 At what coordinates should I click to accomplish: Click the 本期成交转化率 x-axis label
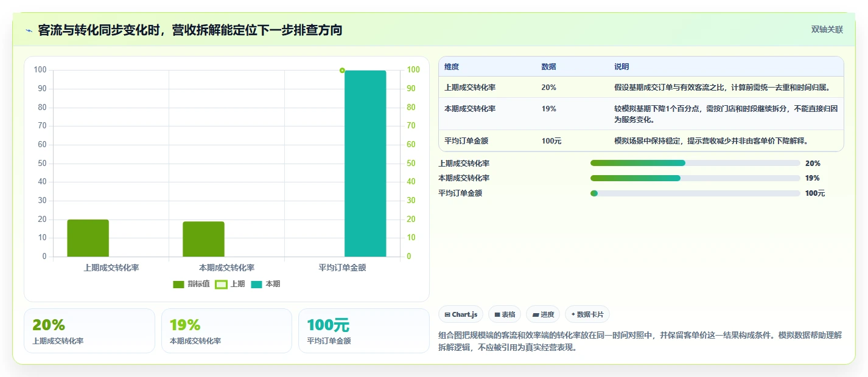click(226, 268)
